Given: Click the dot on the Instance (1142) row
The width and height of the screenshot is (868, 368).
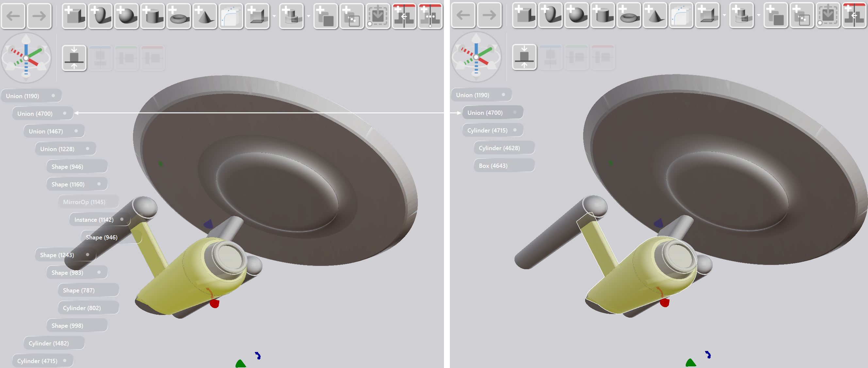Looking at the screenshot, I should pos(122,219).
